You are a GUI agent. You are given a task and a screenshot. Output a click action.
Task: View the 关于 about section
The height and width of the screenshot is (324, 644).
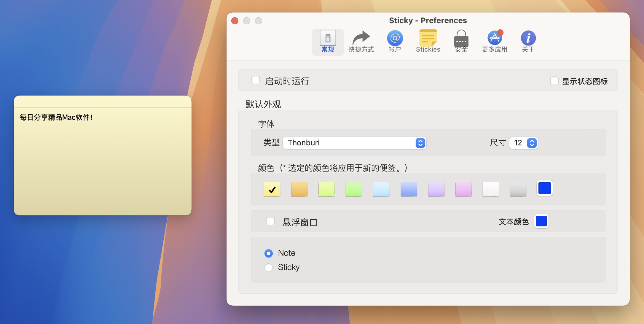click(528, 42)
